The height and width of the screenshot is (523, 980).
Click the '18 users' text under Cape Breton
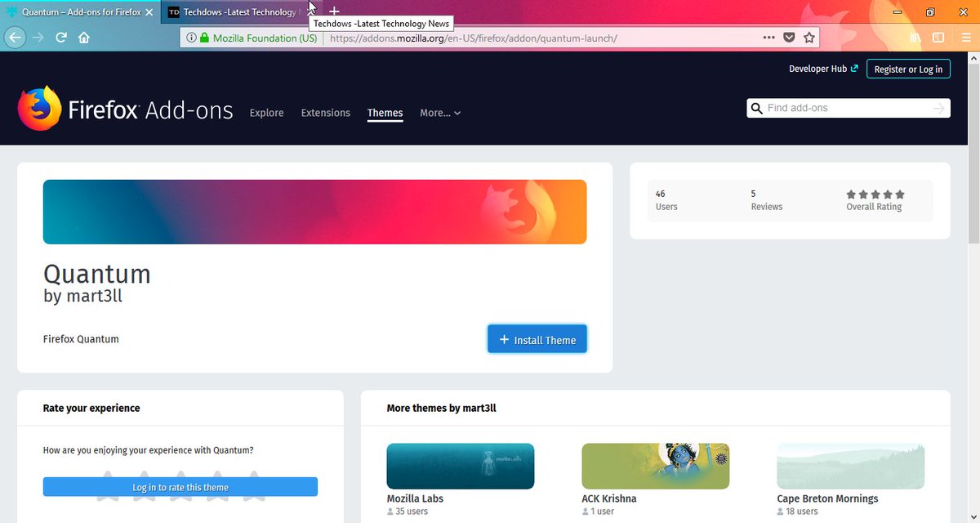pyautogui.click(x=802, y=512)
